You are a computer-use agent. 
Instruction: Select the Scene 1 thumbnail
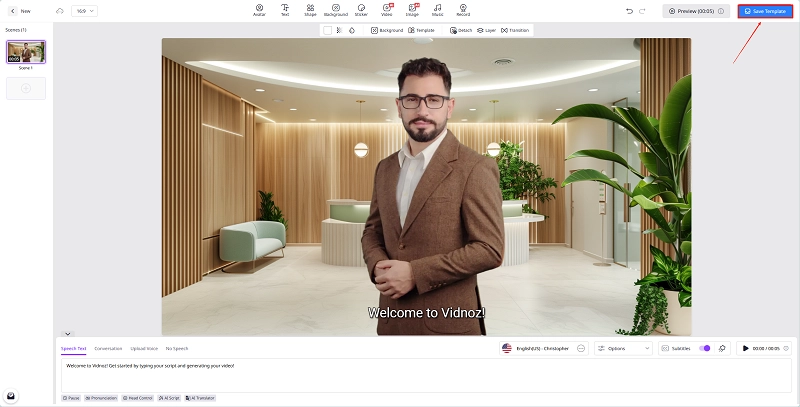coord(26,52)
